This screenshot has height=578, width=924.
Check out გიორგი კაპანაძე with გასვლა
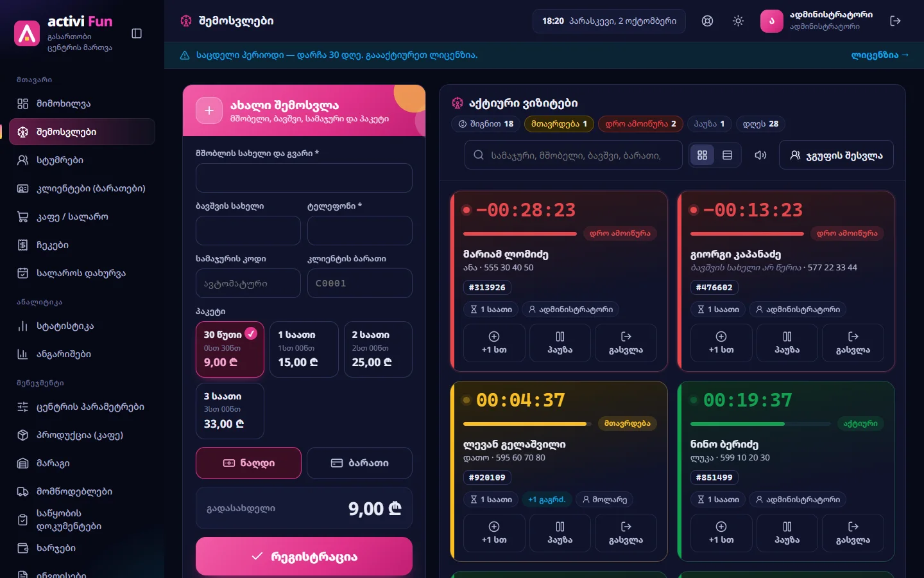point(853,343)
